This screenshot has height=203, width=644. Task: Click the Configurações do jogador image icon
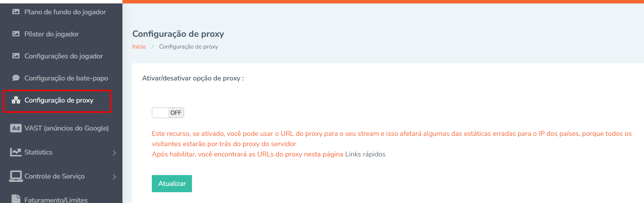pyautogui.click(x=16, y=56)
